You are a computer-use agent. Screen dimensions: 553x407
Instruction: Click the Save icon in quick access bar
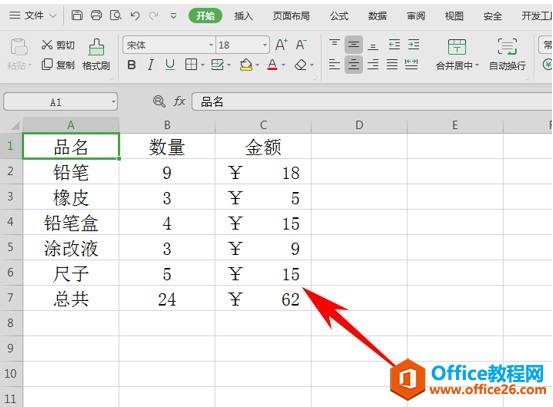coord(77,15)
